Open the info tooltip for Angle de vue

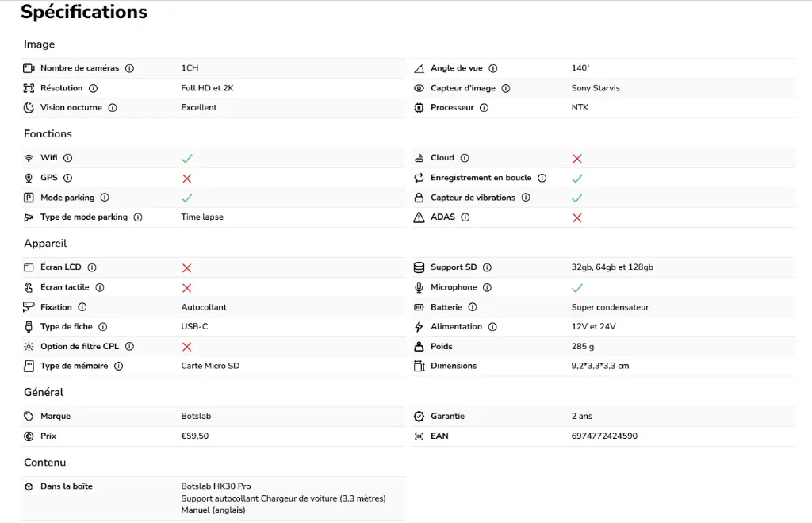[493, 68]
